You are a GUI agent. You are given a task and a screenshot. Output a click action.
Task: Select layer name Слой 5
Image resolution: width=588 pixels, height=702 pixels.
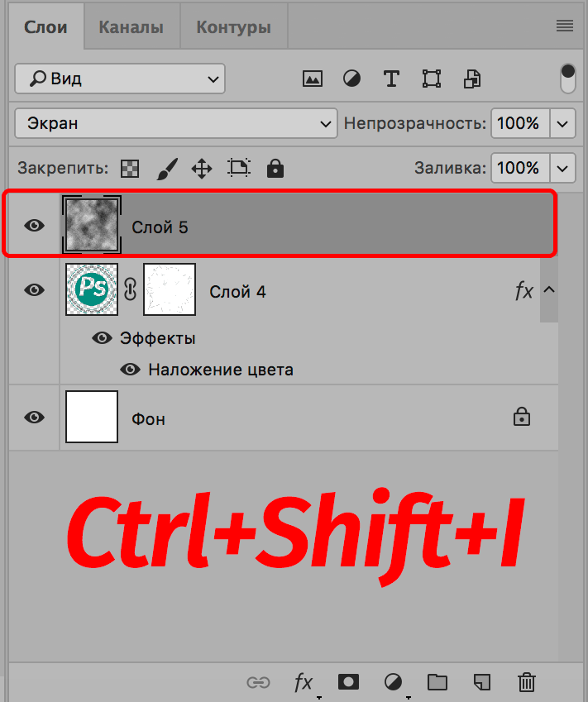pyautogui.click(x=160, y=227)
